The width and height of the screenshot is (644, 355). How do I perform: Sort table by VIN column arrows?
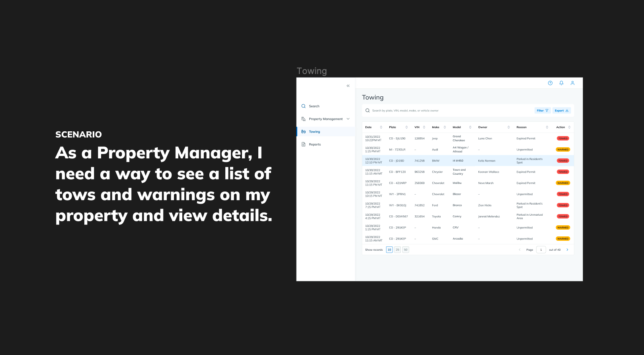point(424,127)
